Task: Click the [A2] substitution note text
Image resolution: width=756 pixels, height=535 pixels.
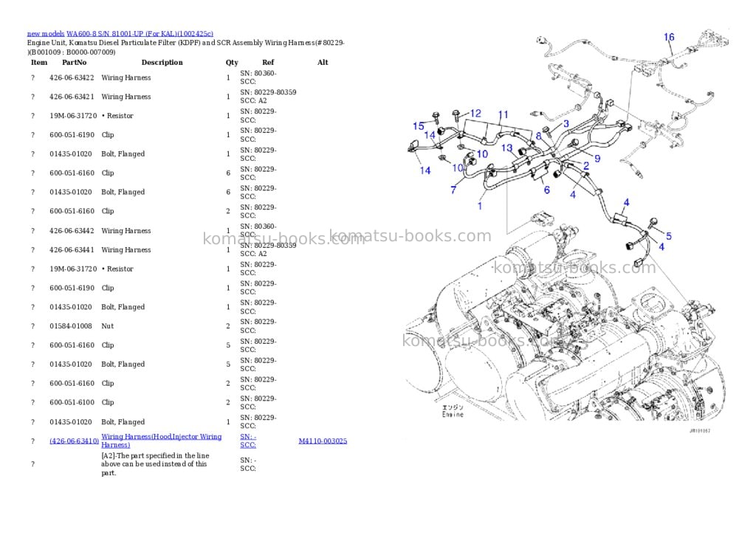Action: (x=155, y=464)
